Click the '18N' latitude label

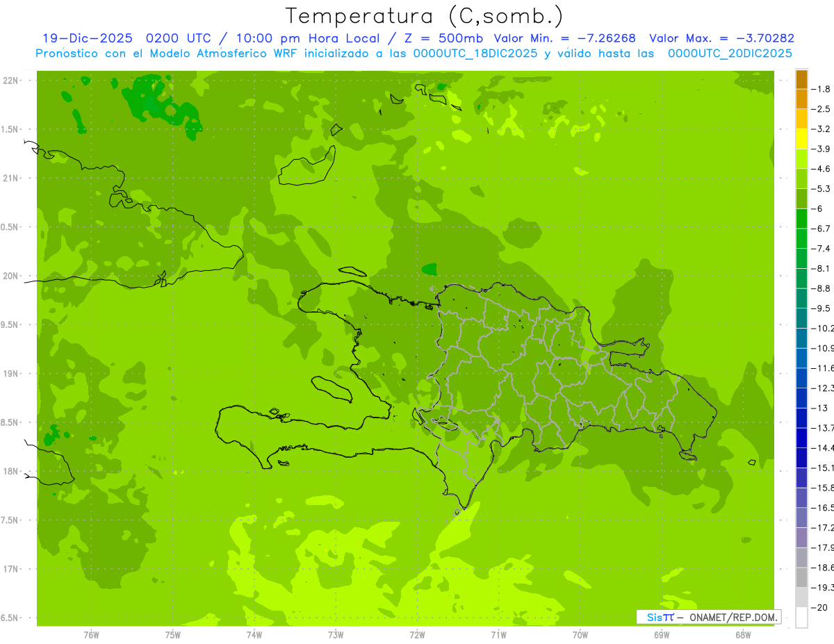coord(12,471)
